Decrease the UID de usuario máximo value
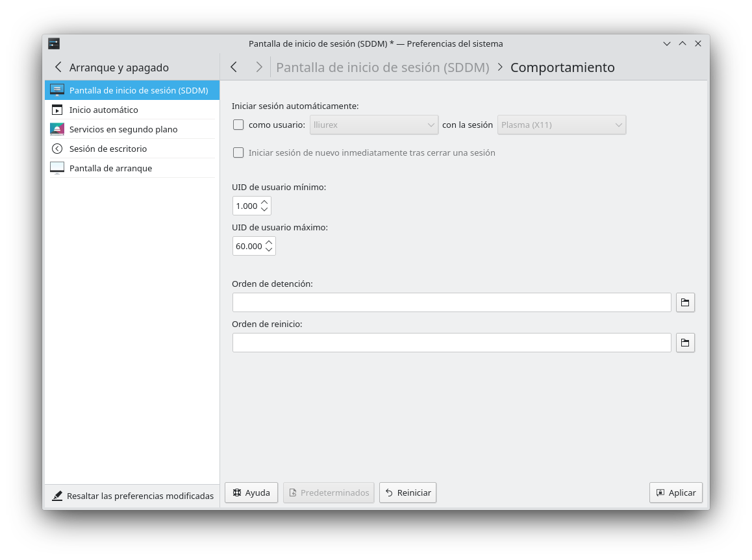 269,250
